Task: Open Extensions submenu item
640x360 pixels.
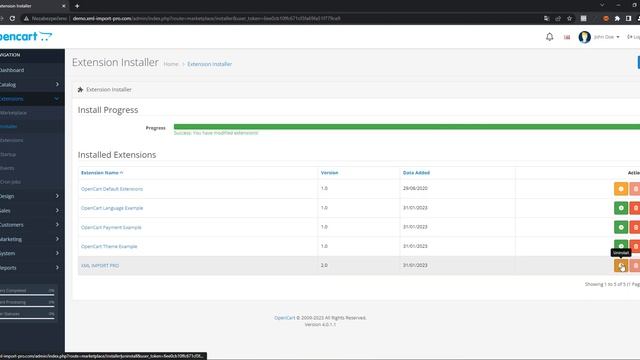Action: point(11,140)
